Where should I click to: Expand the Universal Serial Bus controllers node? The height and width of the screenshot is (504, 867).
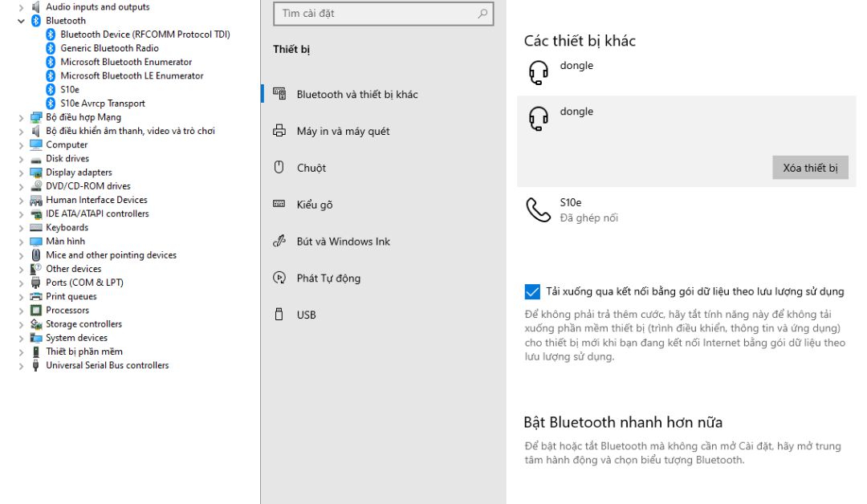point(22,366)
